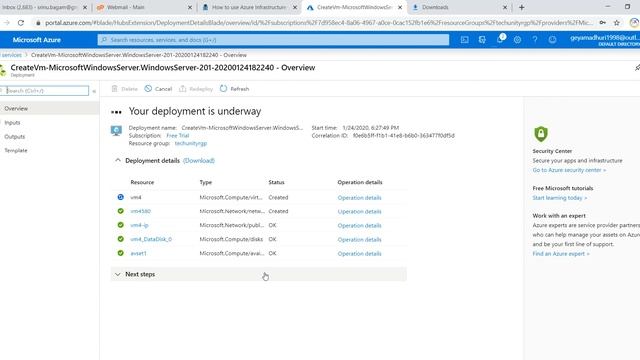Open the techunityrgp resource group link
Image resolution: width=640 pixels, height=360 pixels.
pyautogui.click(x=191, y=143)
